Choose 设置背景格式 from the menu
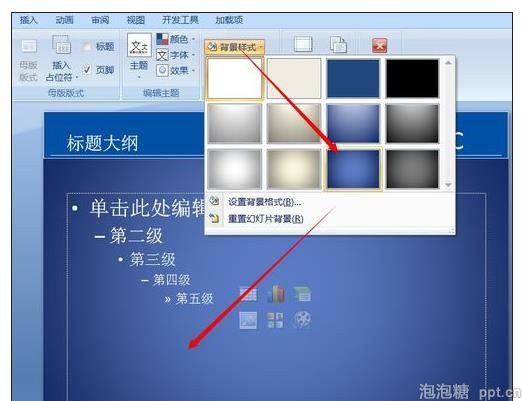The image size is (523, 401). 265,202
